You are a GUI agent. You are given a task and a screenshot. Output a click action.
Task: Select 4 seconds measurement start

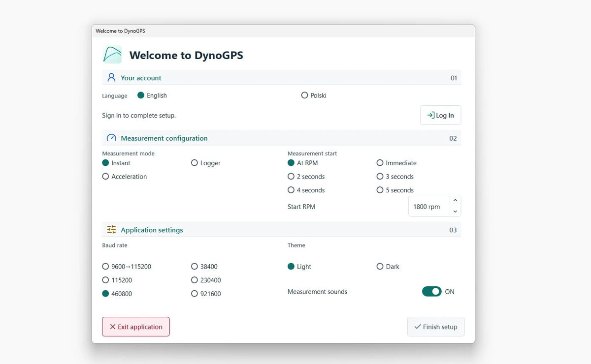[306, 190]
